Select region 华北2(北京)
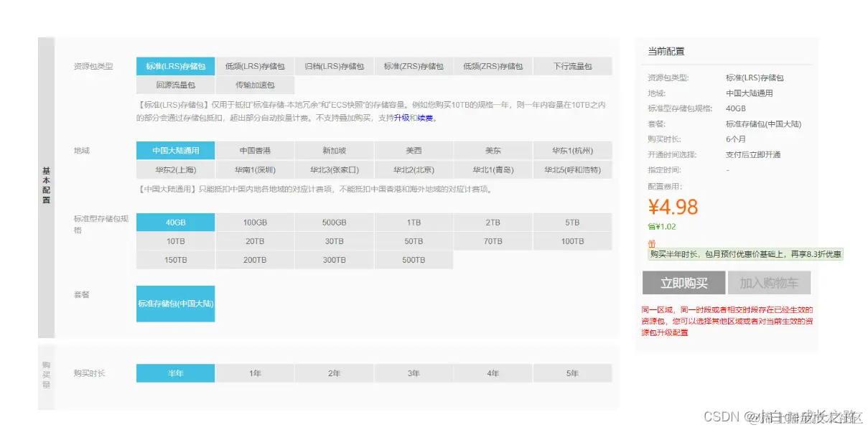The height and width of the screenshot is (430, 868). (x=414, y=170)
